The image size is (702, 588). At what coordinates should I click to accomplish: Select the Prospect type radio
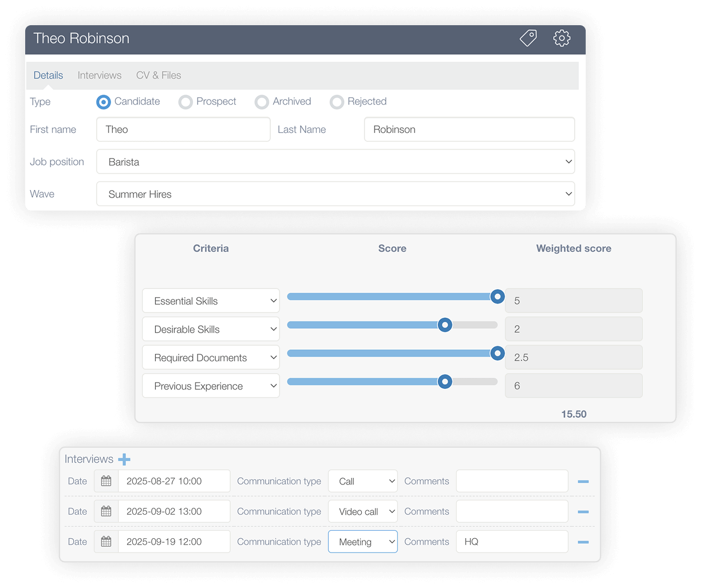point(186,102)
